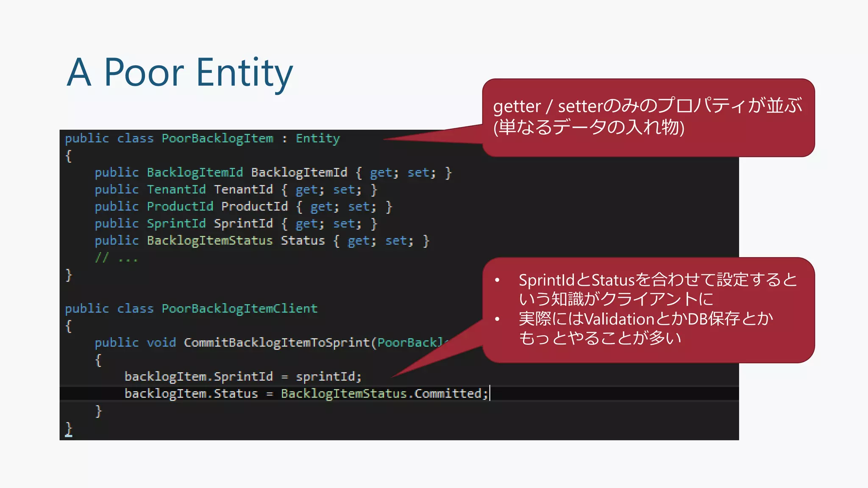
Task: Click the 'BacklogItemStatus.Committed' assignment line
Action: [x=306, y=394]
